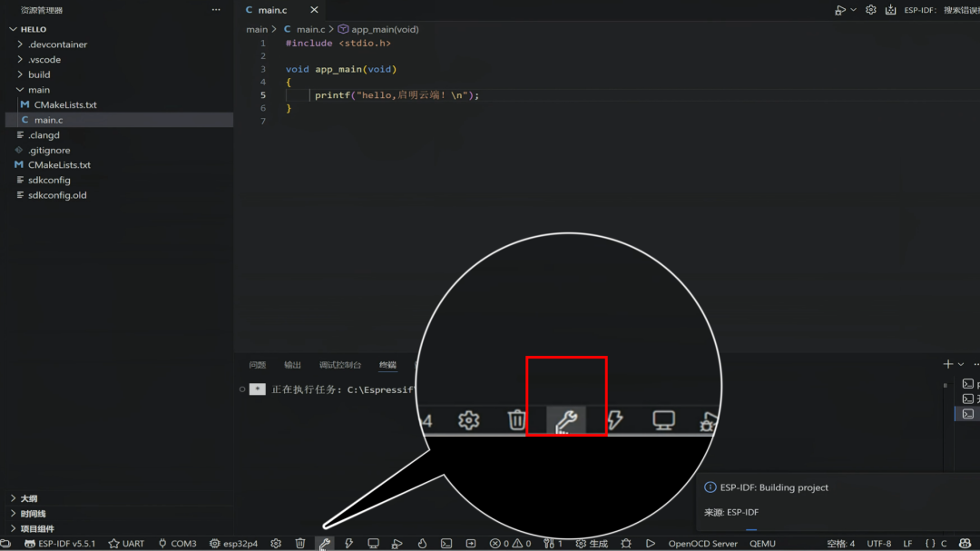Add a new terminal with plus icon
This screenshot has width=980, height=551.
coord(948,364)
